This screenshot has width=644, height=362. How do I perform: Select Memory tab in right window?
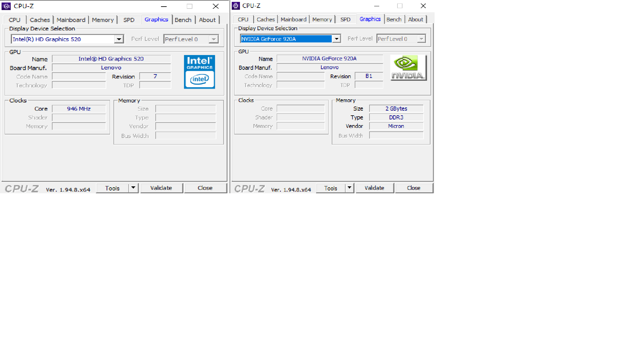[322, 19]
